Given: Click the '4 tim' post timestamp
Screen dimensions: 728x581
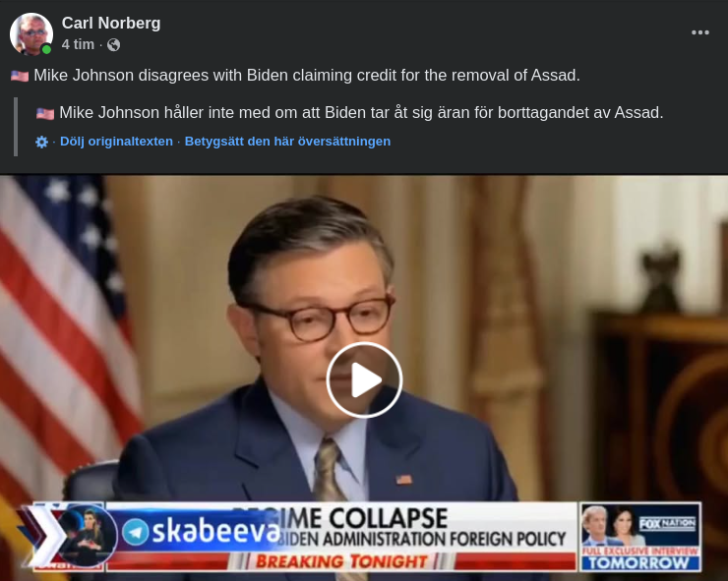Looking at the screenshot, I should pyautogui.click(x=78, y=44).
